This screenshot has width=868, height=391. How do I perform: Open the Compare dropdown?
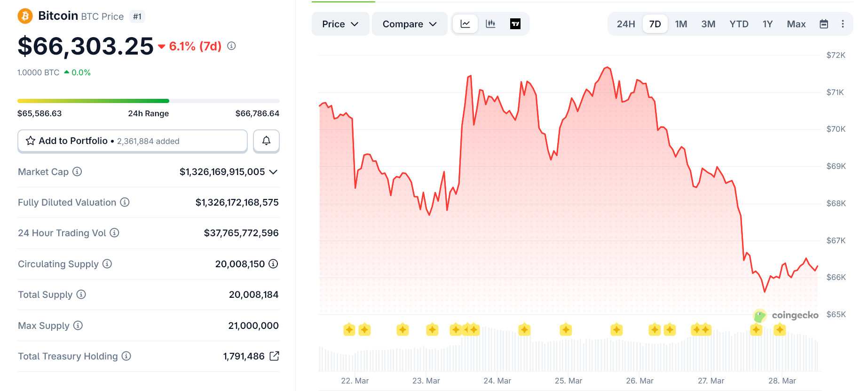[x=409, y=24]
